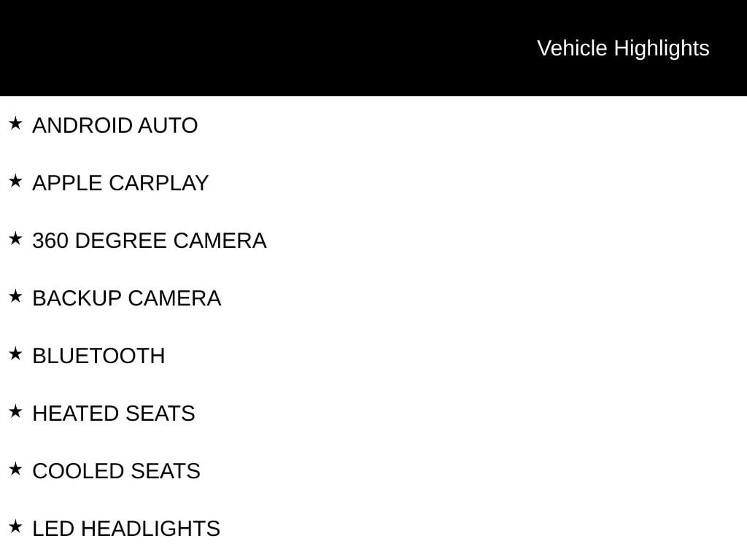Select the star next to APPLE CARPLAY
The width and height of the screenshot is (747, 560).
pyautogui.click(x=15, y=182)
